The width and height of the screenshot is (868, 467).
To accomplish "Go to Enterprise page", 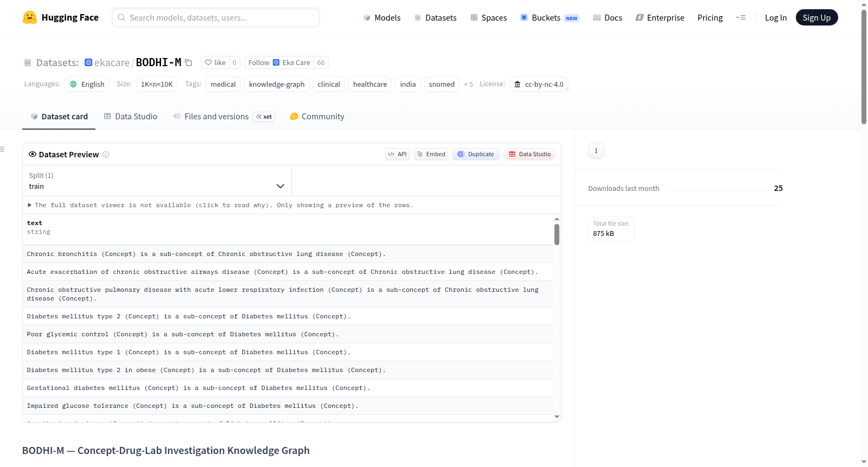I will pyautogui.click(x=660, y=17).
